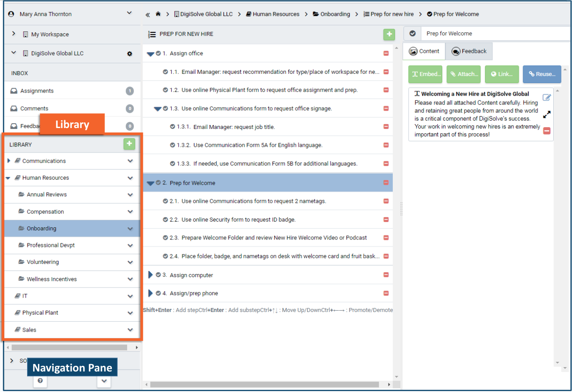Screen dimensions: 572x392
Task: Toggle check for substep 1.3.3 Form 5B
Action: [x=173, y=163]
